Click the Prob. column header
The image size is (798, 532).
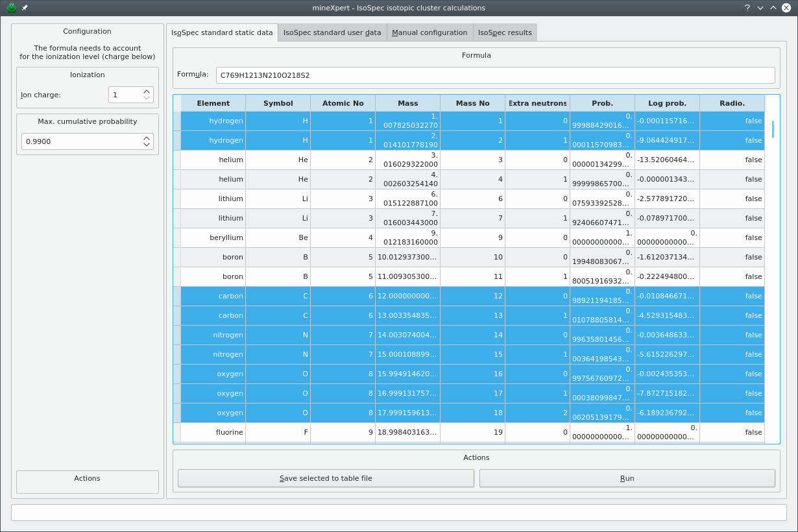tap(602, 103)
